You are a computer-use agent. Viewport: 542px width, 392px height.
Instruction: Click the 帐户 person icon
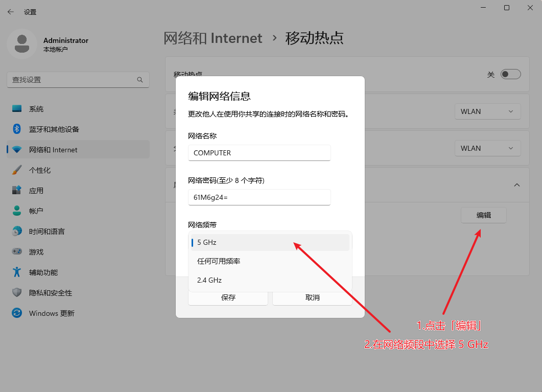16,211
